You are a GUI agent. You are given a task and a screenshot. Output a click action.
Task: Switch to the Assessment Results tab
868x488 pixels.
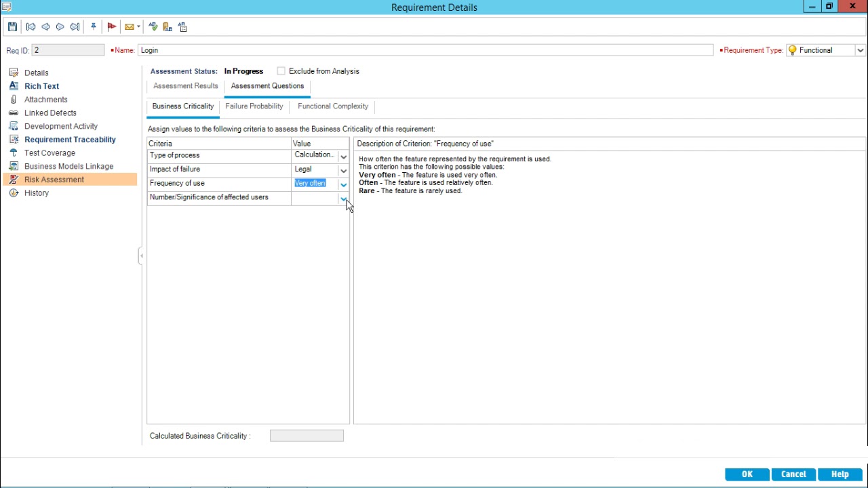point(186,86)
